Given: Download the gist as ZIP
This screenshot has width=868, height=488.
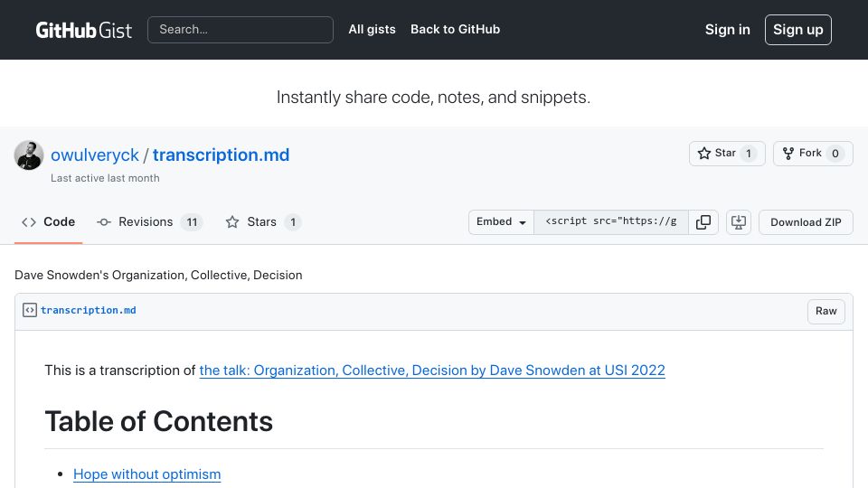Looking at the screenshot, I should coord(806,222).
